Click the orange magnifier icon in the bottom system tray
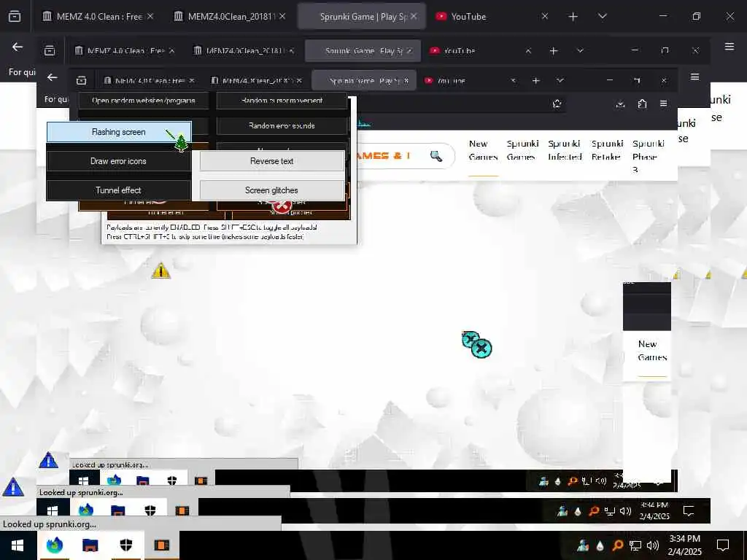Screen dimensions: 747x560 617,545
